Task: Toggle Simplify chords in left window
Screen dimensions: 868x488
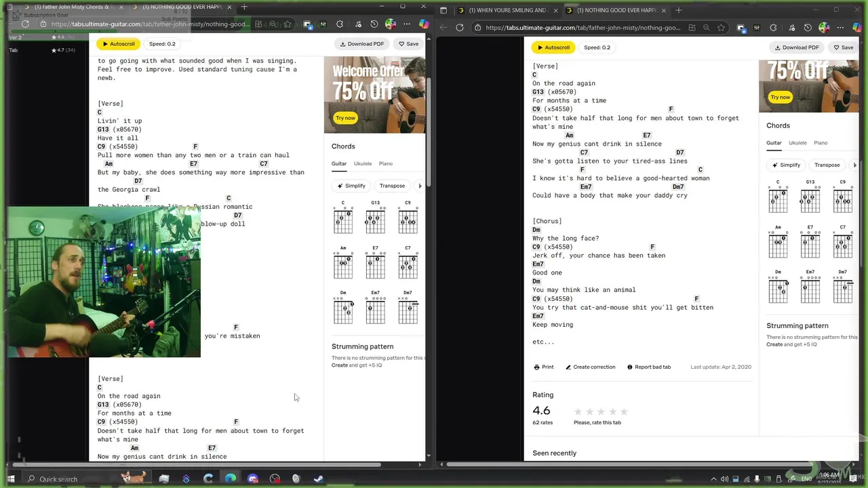Action: [351, 186]
